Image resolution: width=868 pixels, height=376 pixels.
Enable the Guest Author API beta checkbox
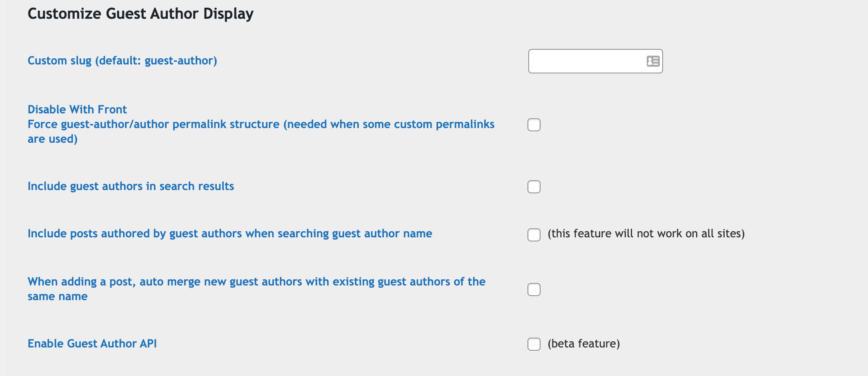click(x=534, y=344)
